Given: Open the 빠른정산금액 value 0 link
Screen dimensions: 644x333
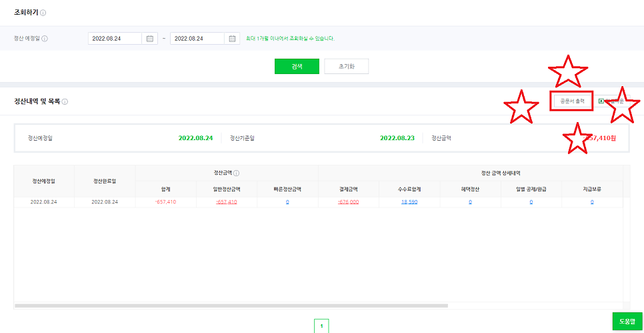Looking at the screenshot, I should [287, 202].
